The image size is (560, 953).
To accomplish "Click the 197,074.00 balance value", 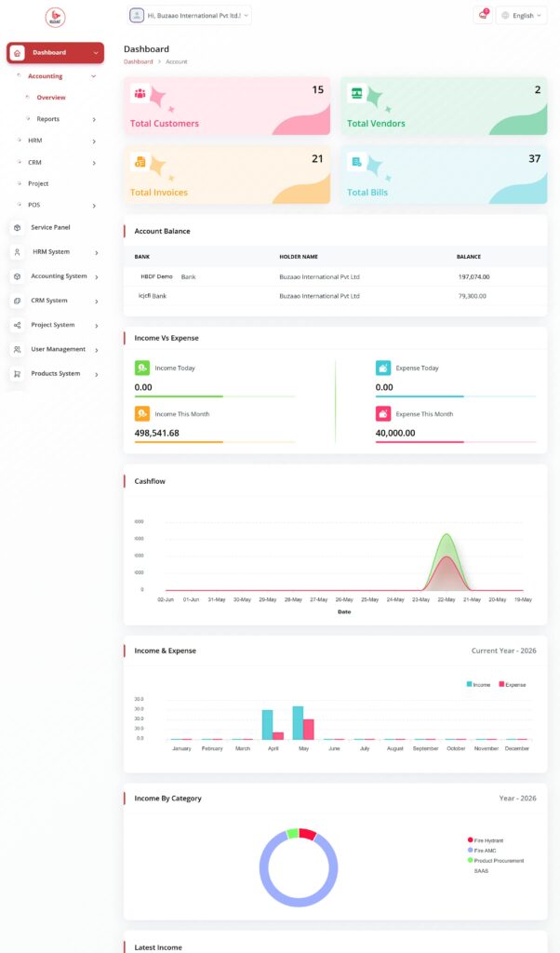I will [473, 276].
